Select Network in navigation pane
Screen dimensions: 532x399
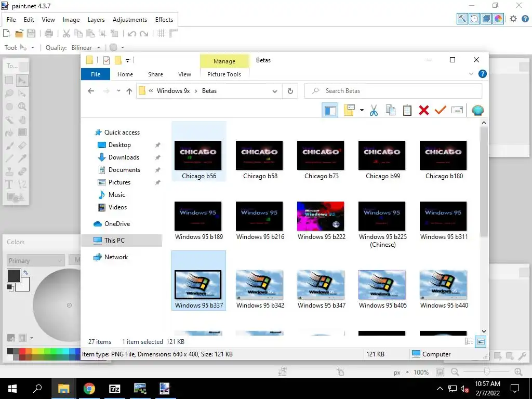116,257
